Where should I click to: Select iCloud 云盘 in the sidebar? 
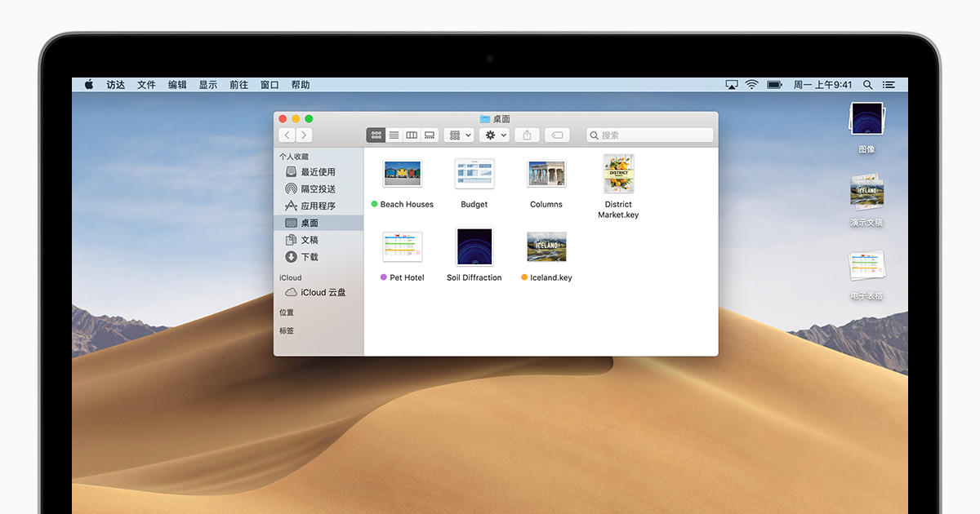coord(323,293)
